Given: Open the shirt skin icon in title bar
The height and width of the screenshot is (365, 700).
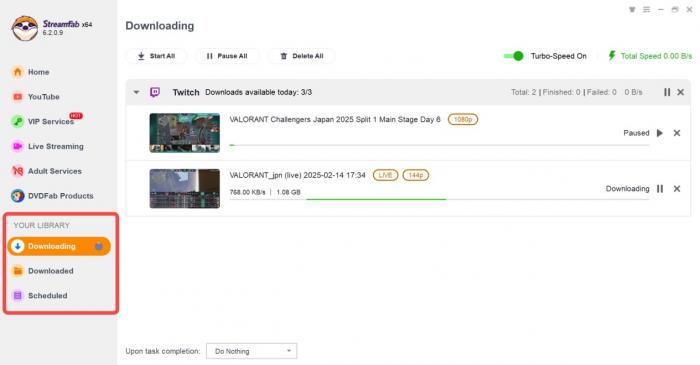Looking at the screenshot, I should point(632,9).
